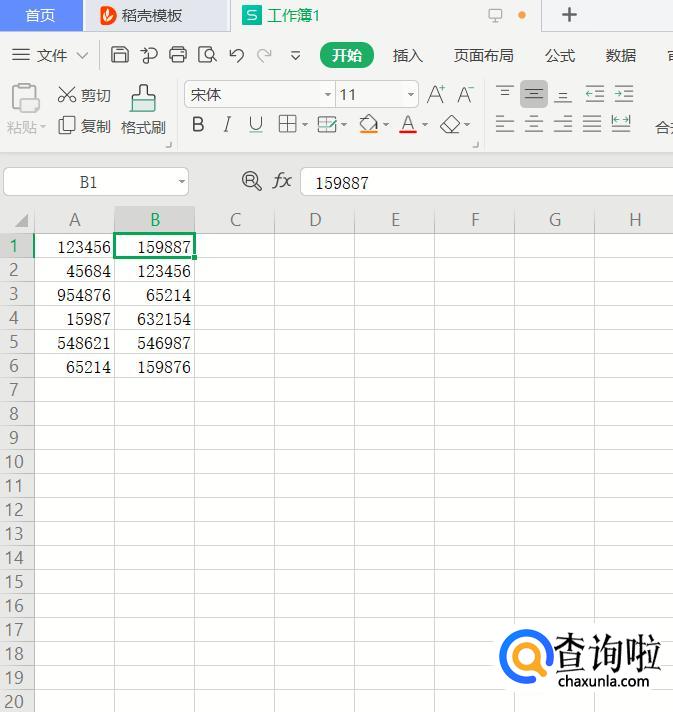Click the insert function fx icon

[x=283, y=181]
